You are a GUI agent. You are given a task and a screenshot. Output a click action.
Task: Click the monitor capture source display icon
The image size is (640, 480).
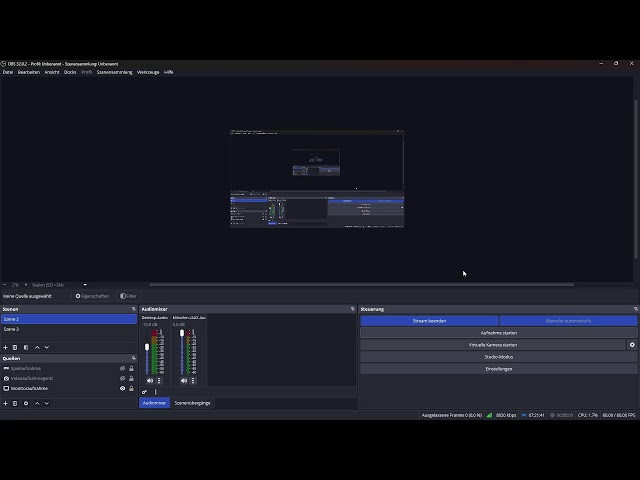click(x=6, y=388)
